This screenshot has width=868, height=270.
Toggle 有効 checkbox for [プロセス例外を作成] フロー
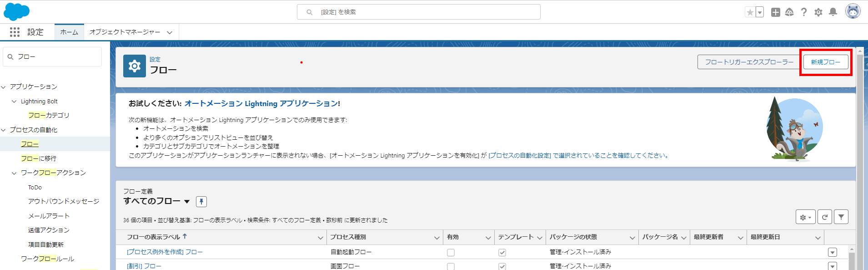click(x=451, y=252)
